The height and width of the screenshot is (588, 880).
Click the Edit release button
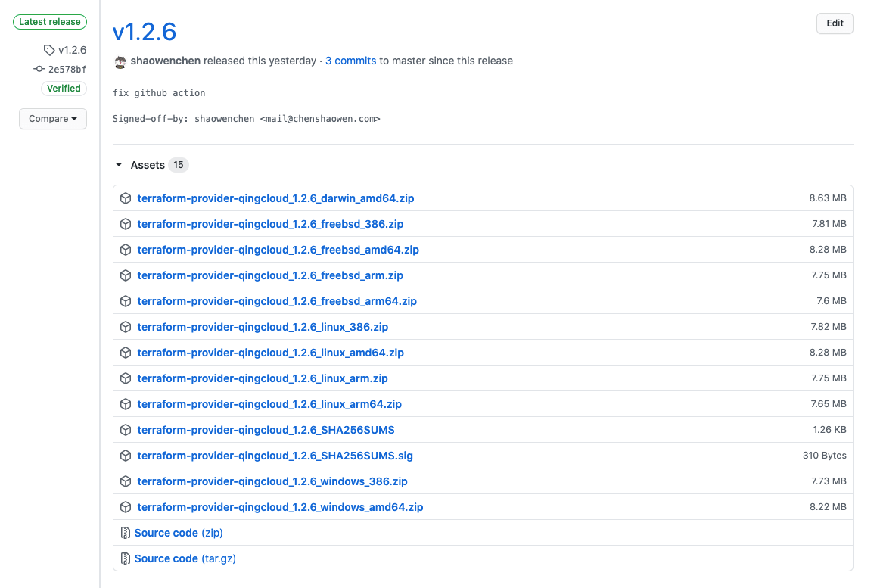[835, 23]
